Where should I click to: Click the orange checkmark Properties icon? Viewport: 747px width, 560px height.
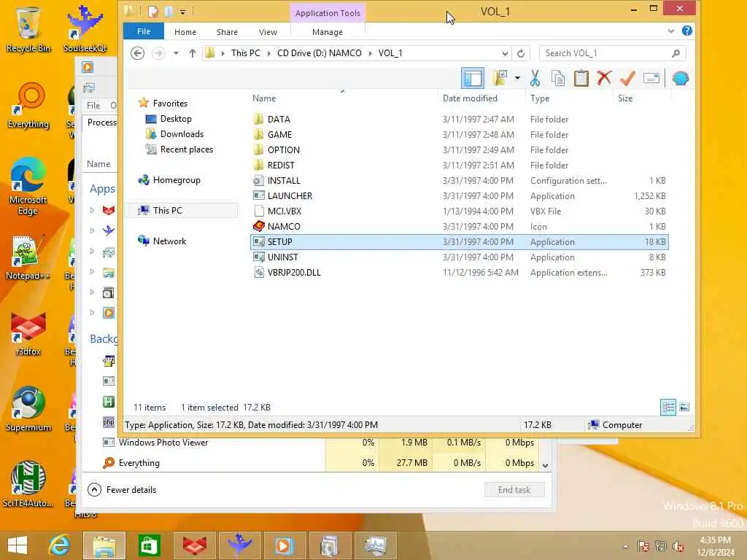pyautogui.click(x=627, y=78)
